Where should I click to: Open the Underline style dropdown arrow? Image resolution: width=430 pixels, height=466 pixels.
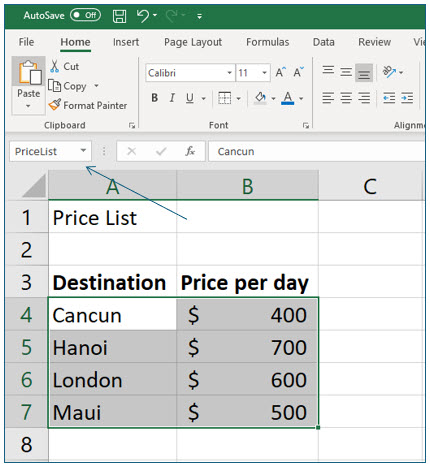tap(203, 99)
